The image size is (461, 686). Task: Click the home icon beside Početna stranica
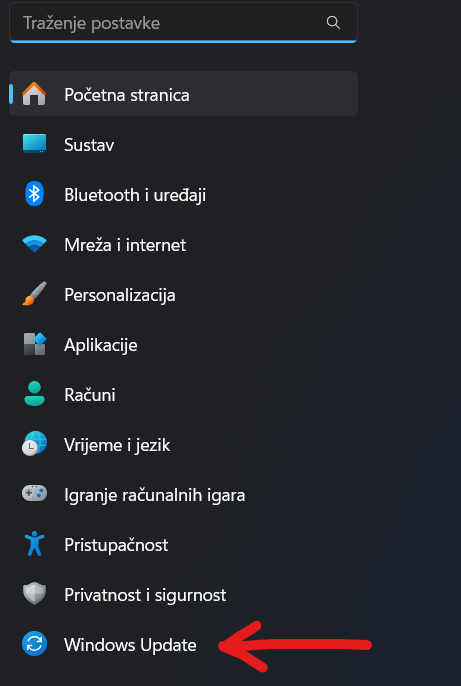(x=34, y=94)
